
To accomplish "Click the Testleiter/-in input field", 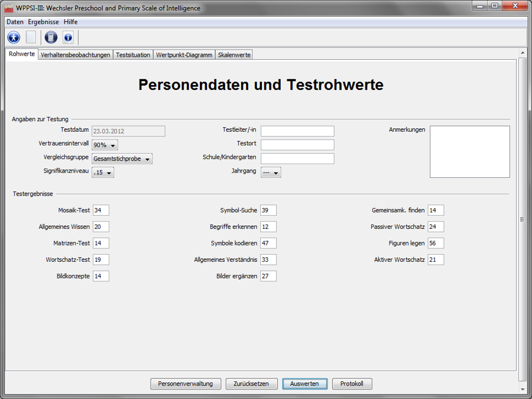I will pyautogui.click(x=297, y=131).
